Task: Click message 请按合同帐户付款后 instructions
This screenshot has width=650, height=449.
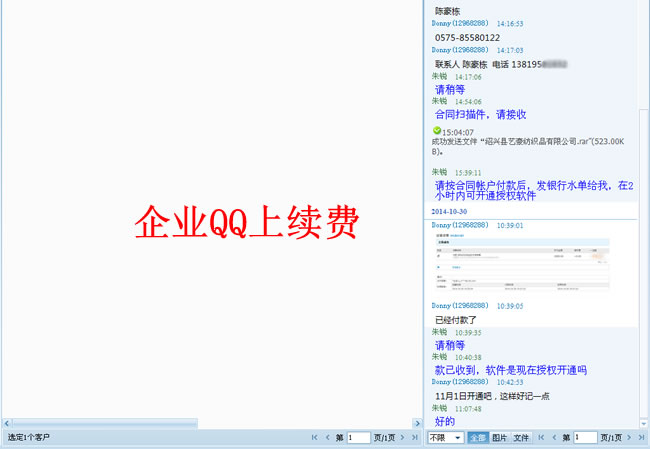Action: point(534,190)
